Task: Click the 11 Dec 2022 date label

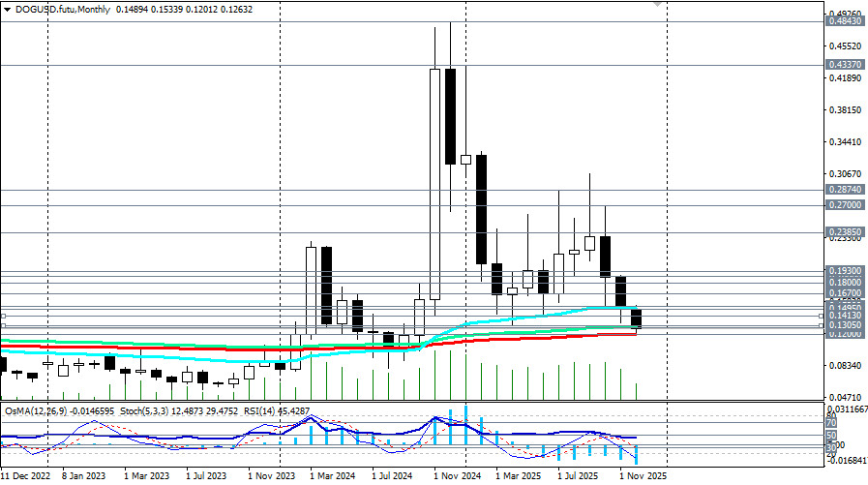Action: [x=25, y=476]
